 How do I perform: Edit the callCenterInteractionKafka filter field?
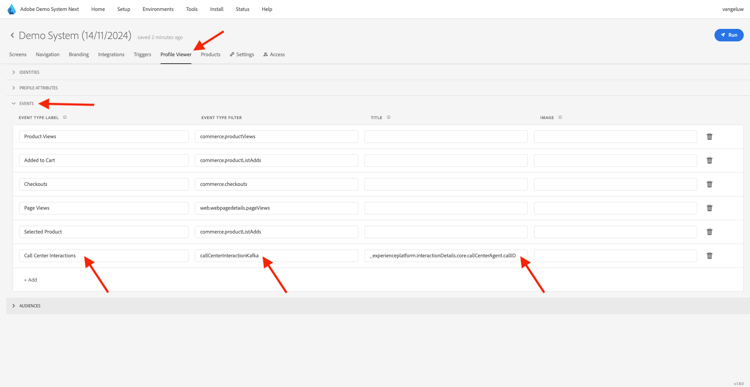point(276,255)
